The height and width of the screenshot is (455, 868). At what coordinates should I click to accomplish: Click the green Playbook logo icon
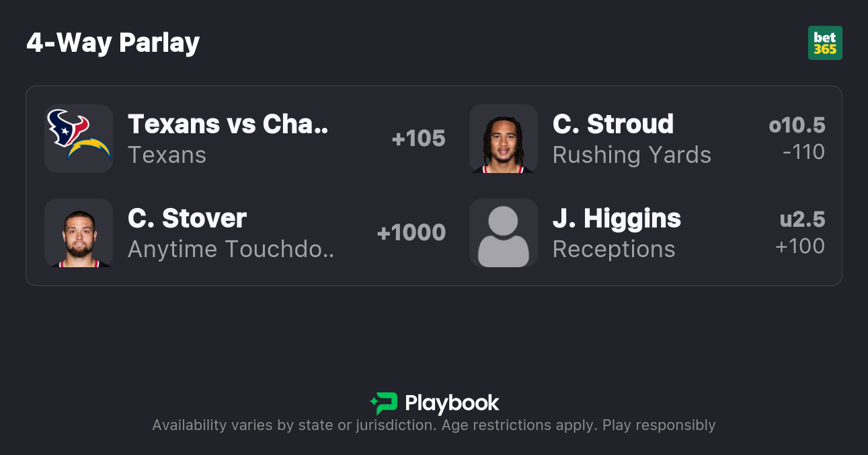(x=384, y=403)
